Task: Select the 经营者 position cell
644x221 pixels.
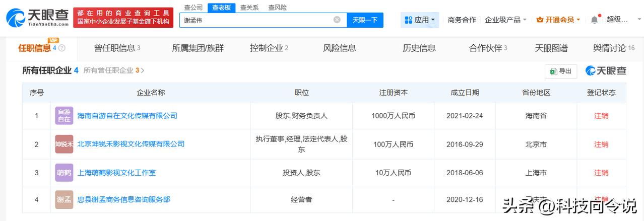Action: click(301, 199)
